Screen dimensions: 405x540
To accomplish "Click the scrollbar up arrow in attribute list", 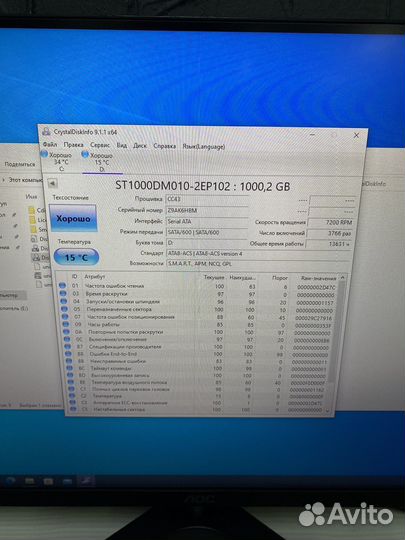I will click(x=342, y=277).
